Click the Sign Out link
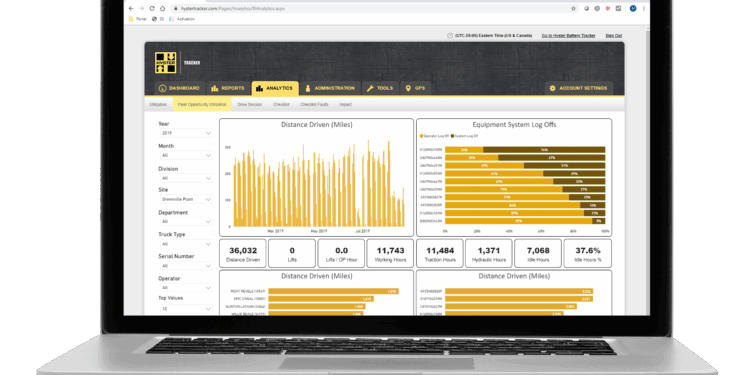Viewport: 750px width, 375px height. (614, 35)
